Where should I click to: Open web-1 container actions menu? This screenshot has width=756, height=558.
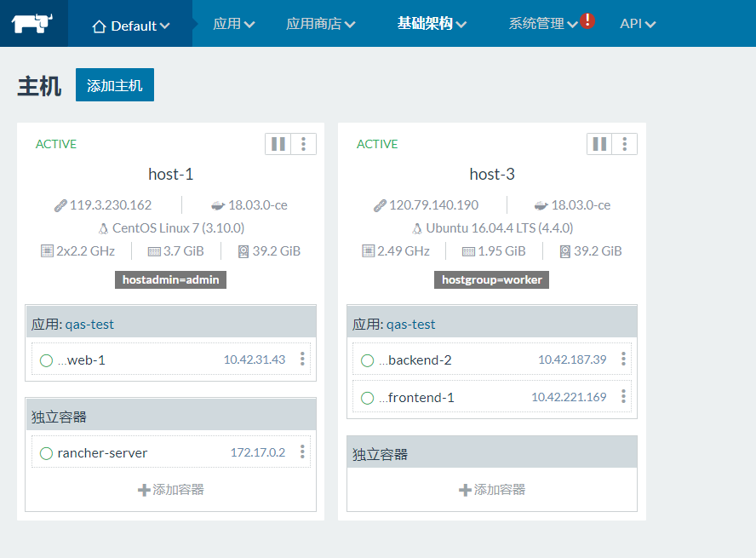click(x=302, y=359)
